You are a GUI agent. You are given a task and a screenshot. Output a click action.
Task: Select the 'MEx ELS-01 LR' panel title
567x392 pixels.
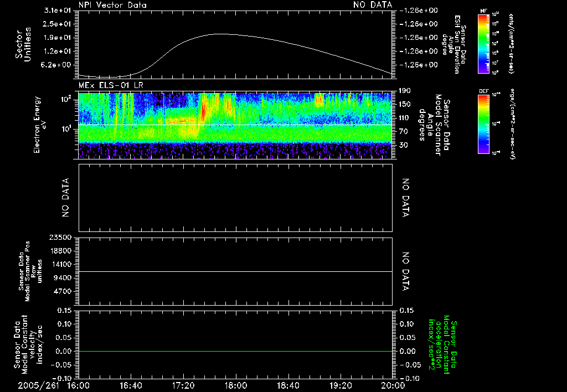[111, 85]
